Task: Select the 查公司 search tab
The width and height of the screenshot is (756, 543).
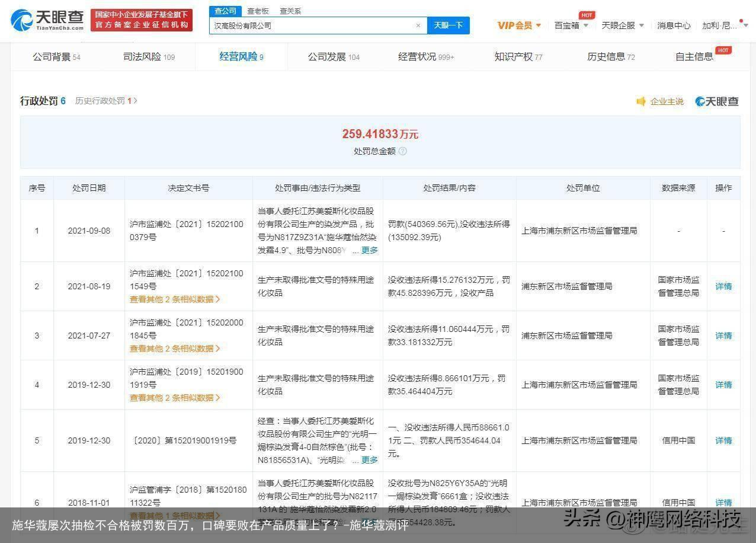Action: (x=225, y=11)
